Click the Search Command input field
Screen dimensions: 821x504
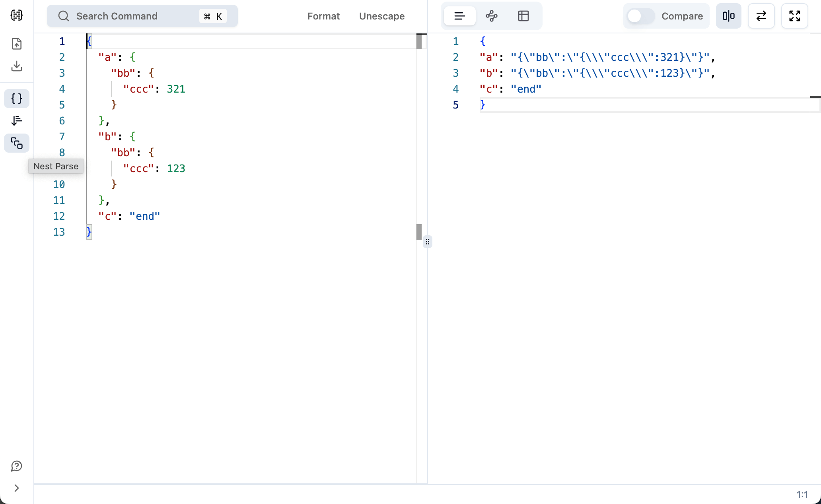point(141,16)
